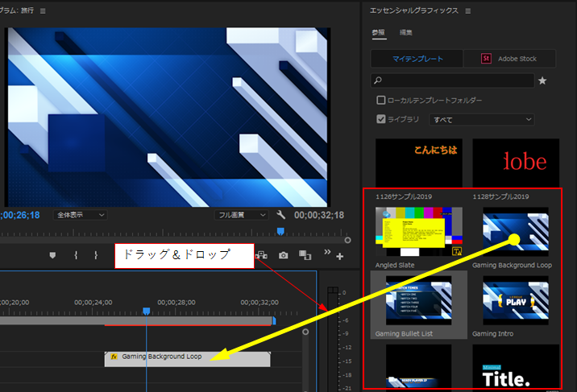The height and width of the screenshot is (392, 577).
Task: Select the My Templates tab
Action: (x=417, y=59)
